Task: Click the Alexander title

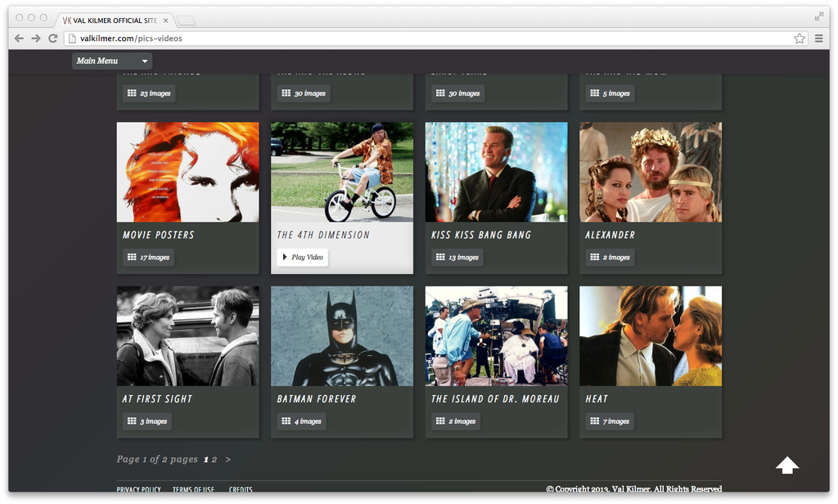Action: click(610, 235)
